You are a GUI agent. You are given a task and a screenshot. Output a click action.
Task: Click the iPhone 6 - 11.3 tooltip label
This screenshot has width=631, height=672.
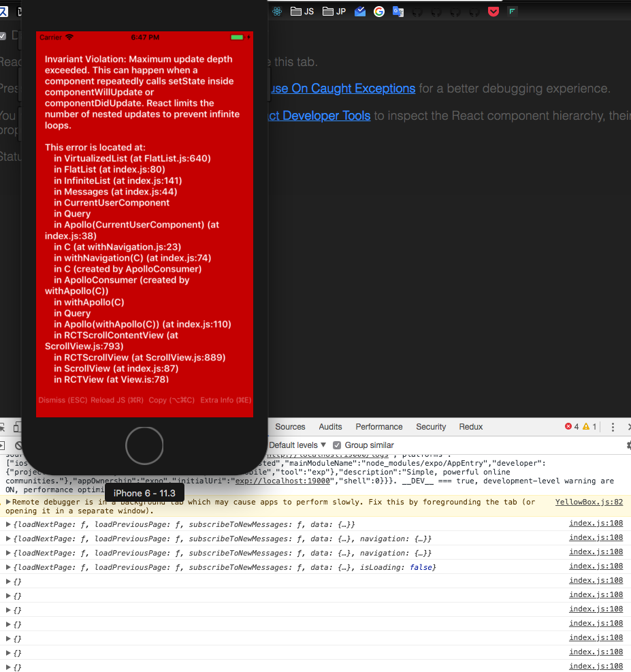tap(144, 494)
